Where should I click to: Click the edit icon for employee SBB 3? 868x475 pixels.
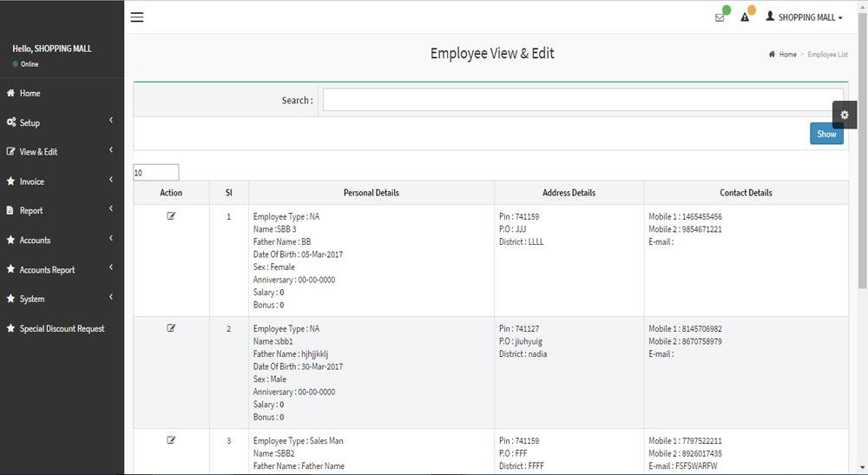(171, 216)
